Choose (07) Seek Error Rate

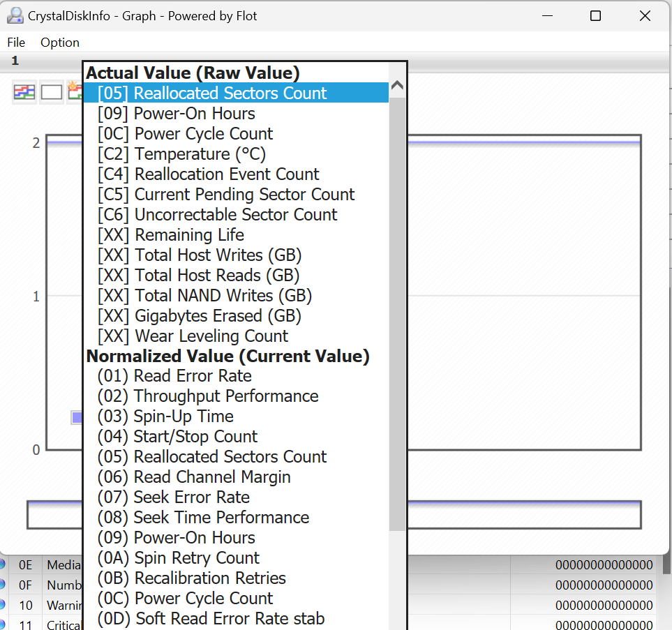[x=236, y=497]
